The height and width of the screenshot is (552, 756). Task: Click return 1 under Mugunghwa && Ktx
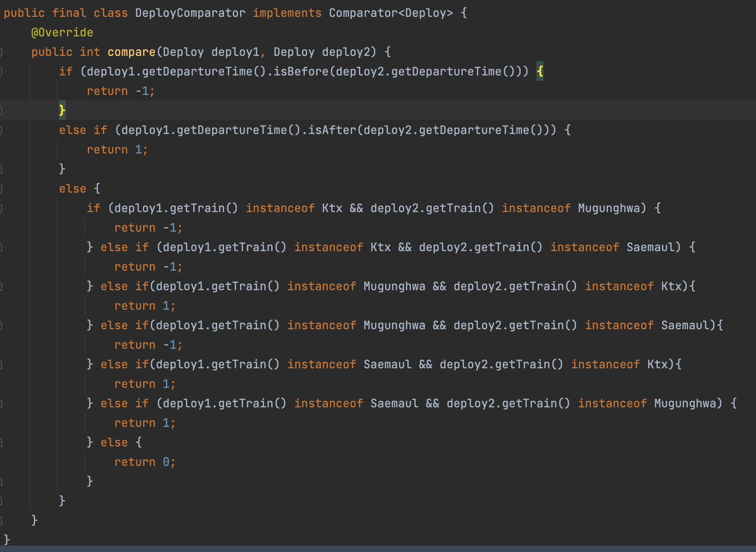click(x=145, y=306)
